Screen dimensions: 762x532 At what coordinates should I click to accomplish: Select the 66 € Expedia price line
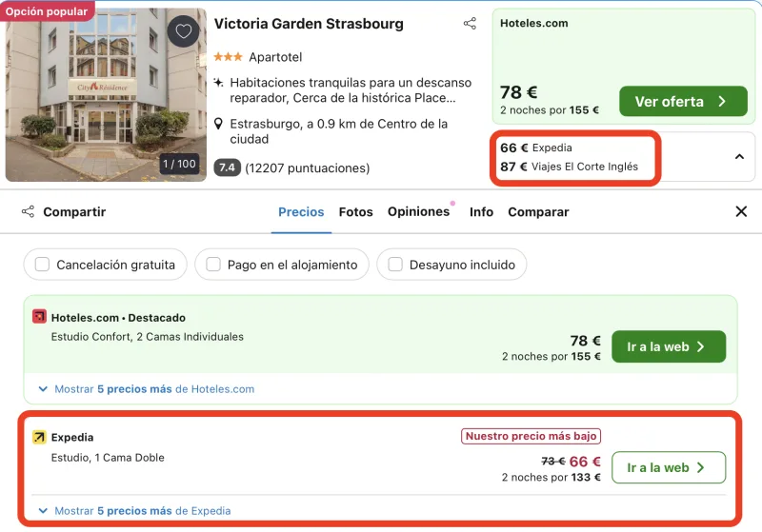tap(536, 148)
